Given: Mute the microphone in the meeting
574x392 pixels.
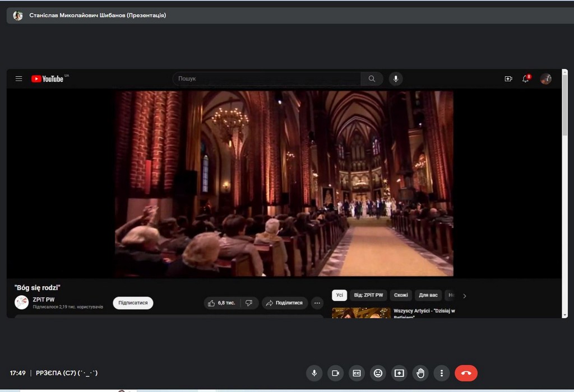Looking at the screenshot, I should click(314, 373).
